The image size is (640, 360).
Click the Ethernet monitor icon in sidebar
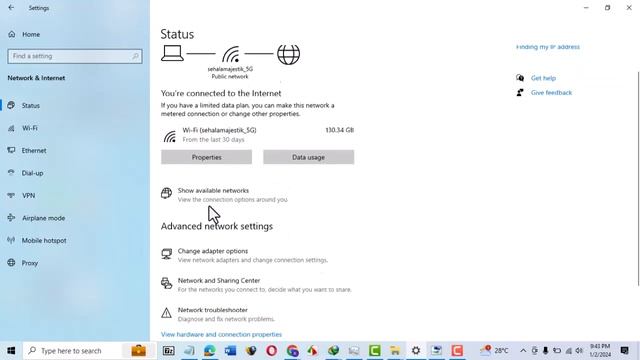(x=11, y=150)
